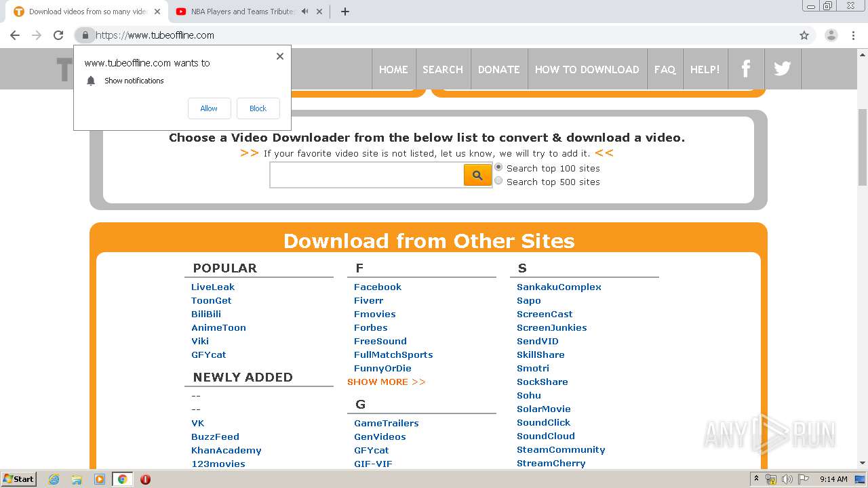868x488 pixels.
Task: Click the Windows Start button
Action: (x=19, y=479)
